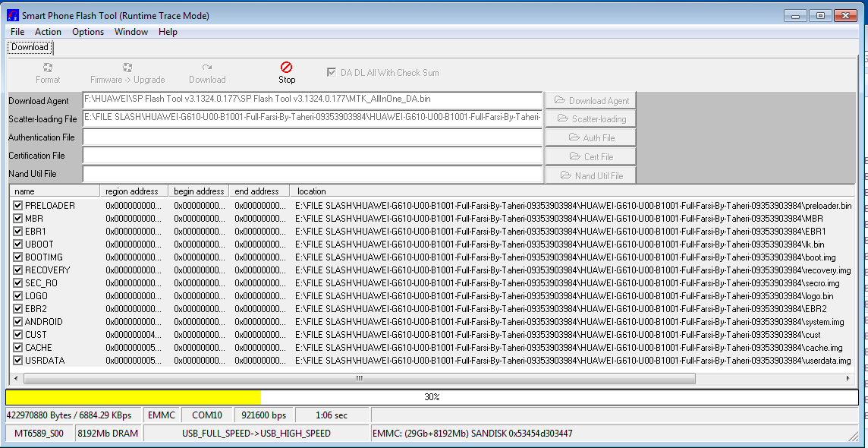Click the Format toolbar icon

pyautogui.click(x=48, y=68)
